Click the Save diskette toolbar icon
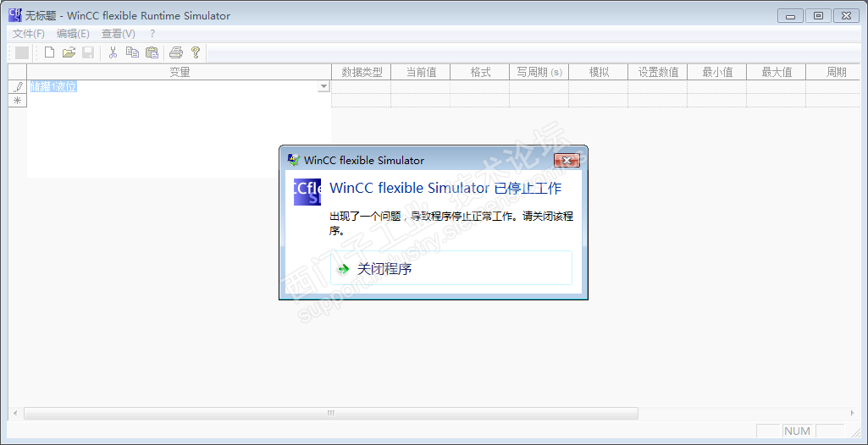The image size is (868, 445). tap(87, 53)
